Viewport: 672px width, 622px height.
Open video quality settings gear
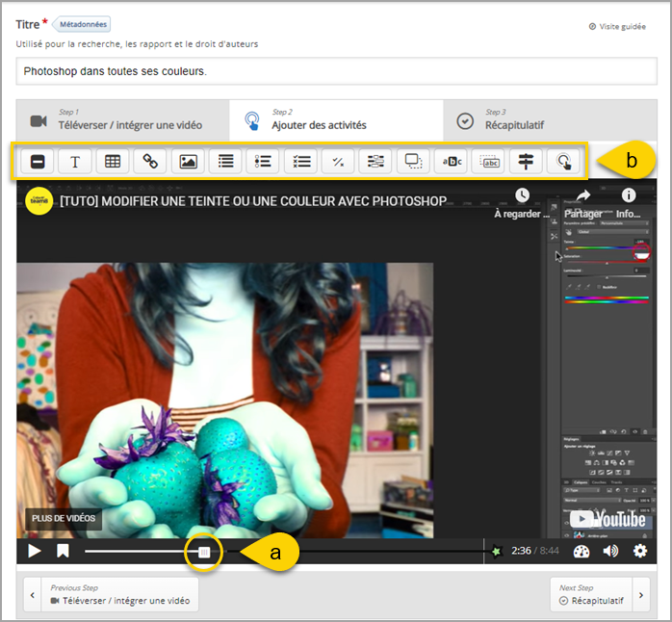640,552
